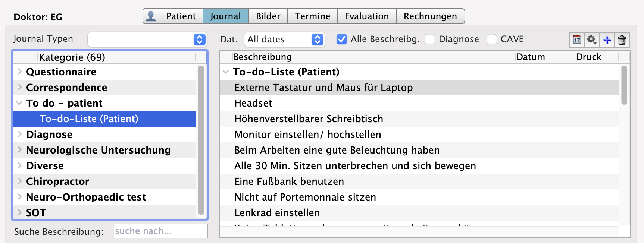Screen dimensions: 644x243
Task: Click the blue plus add entry icon
Action: (x=607, y=40)
